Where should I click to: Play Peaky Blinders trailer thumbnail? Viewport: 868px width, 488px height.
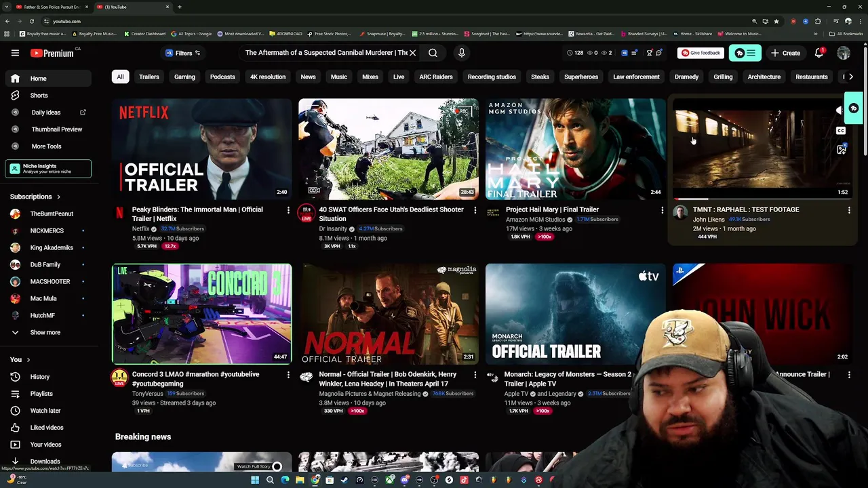tap(201, 149)
